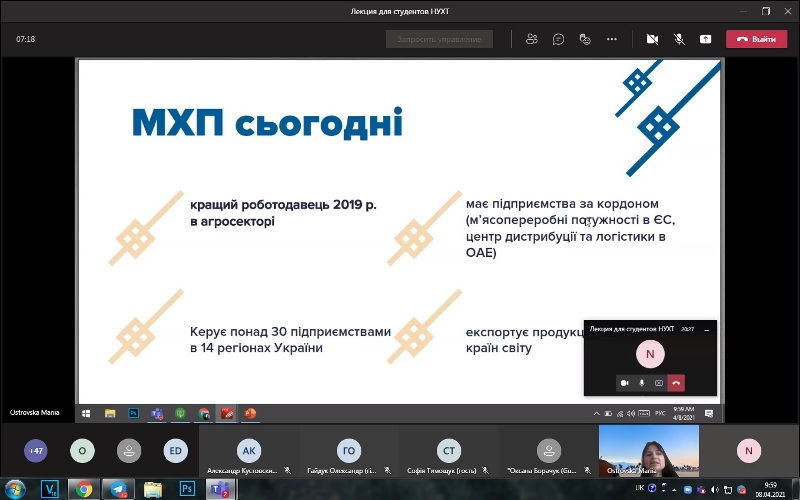Open PowerPoint on shared screen taskbar
800x500 pixels.
[x=251, y=413]
